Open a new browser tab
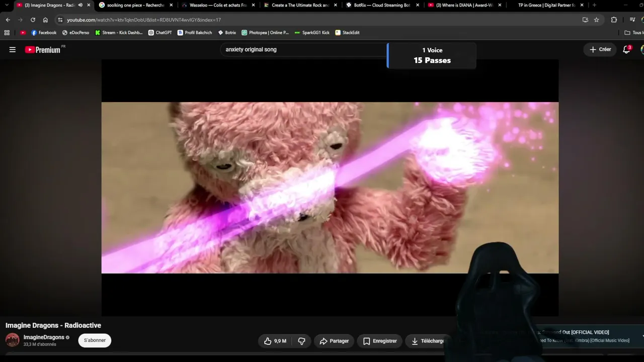Viewport: 644px width, 362px height. click(594, 5)
